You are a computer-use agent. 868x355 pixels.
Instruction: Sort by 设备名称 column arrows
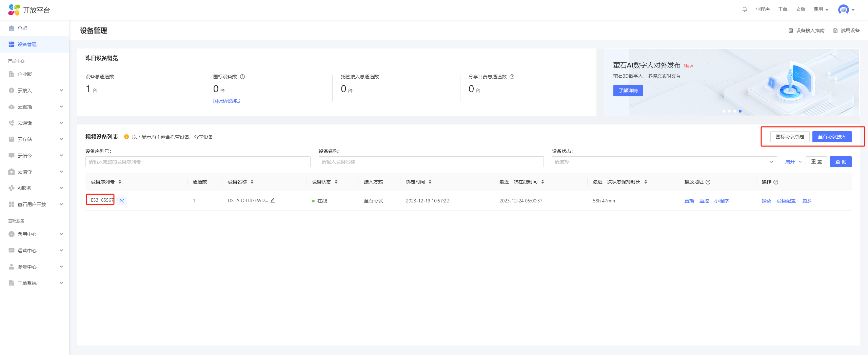point(252,182)
